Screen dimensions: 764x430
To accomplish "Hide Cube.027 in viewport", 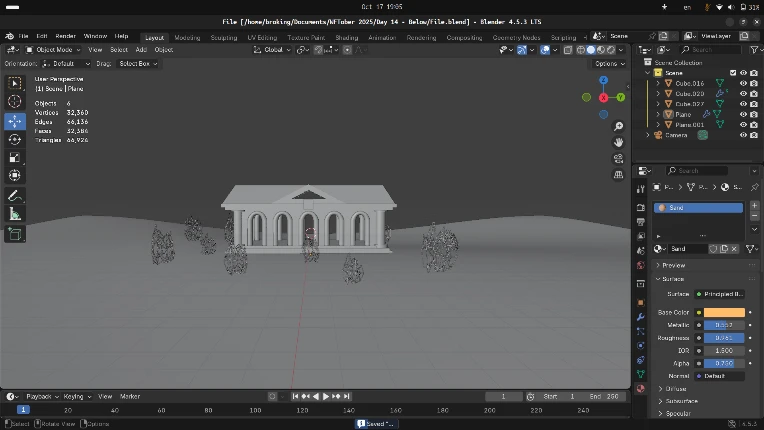I will click(743, 104).
